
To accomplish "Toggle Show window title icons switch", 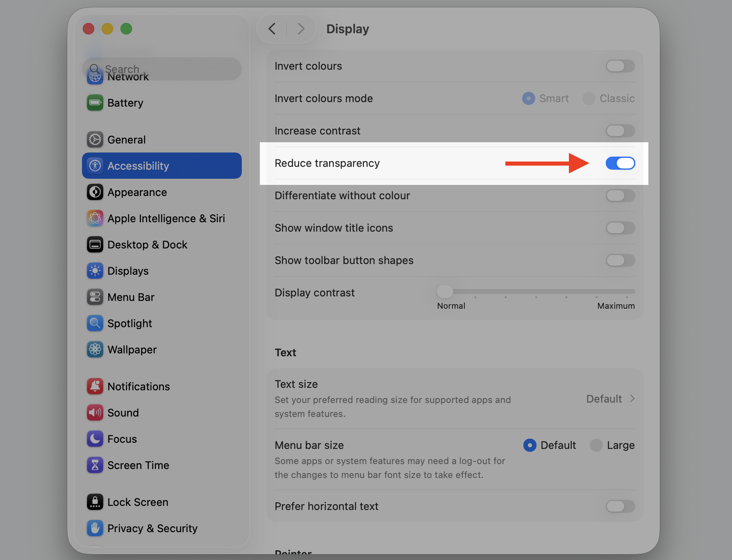I will [621, 228].
